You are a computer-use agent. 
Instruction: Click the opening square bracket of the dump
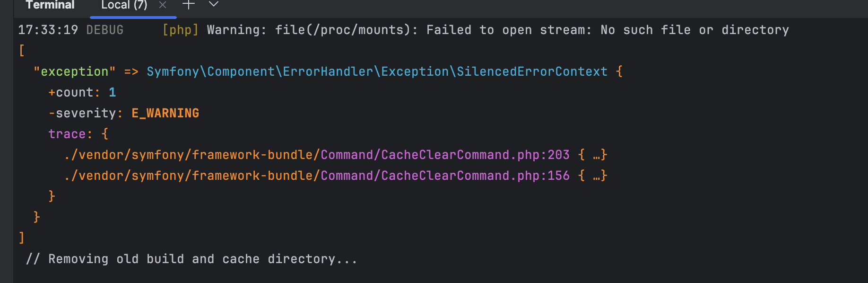click(x=21, y=50)
